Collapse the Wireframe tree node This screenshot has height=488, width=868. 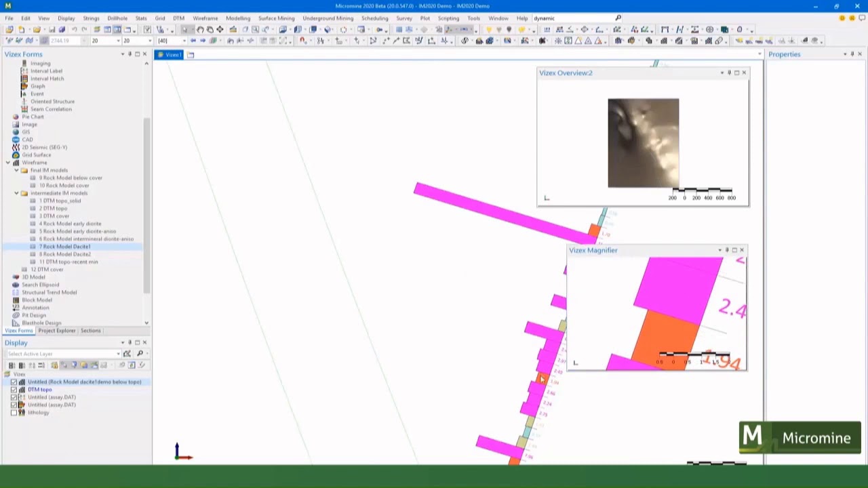pos(8,163)
